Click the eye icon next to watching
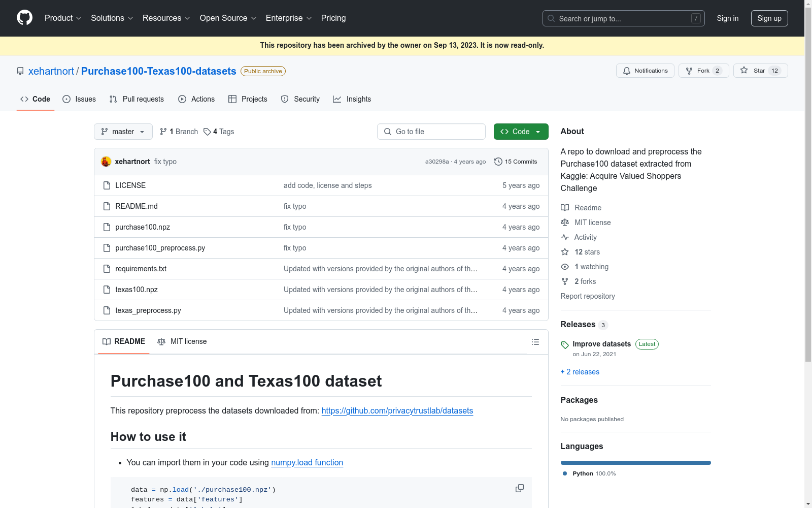The width and height of the screenshot is (812, 508). point(565,267)
